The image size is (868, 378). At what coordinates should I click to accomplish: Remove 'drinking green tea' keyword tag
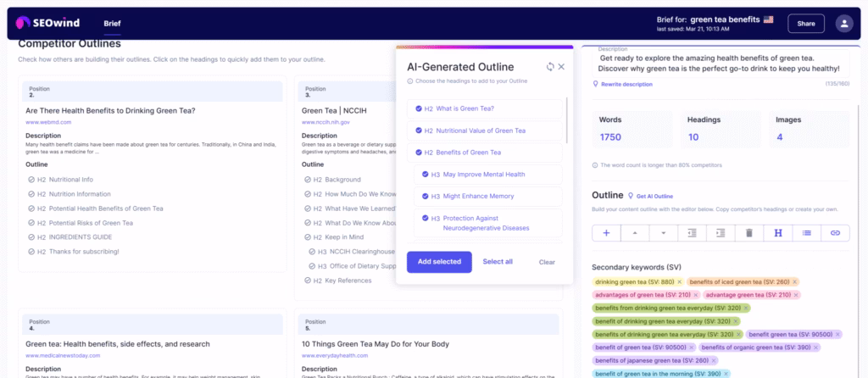pyautogui.click(x=679, y=281)
